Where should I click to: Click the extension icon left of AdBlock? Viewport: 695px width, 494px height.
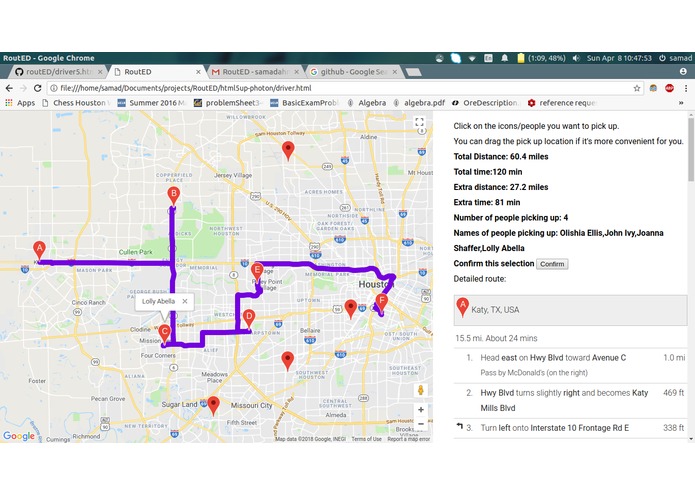click(x=653, y=88)
